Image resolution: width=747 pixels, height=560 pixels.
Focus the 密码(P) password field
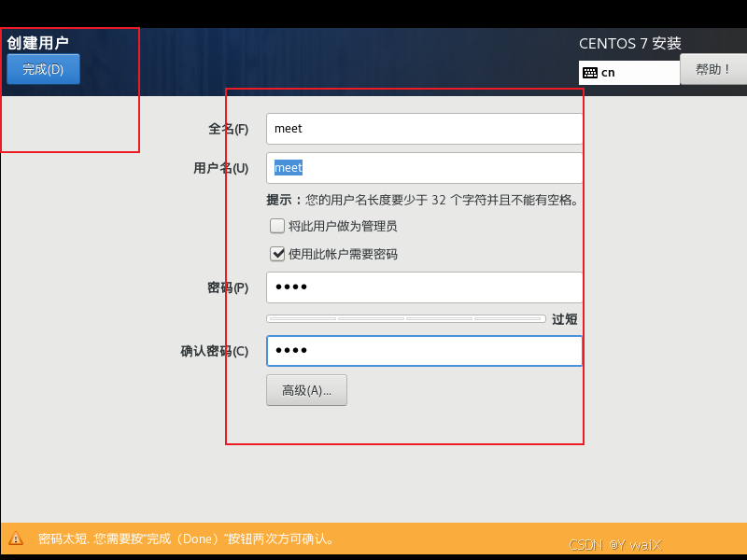click(424, 287)
